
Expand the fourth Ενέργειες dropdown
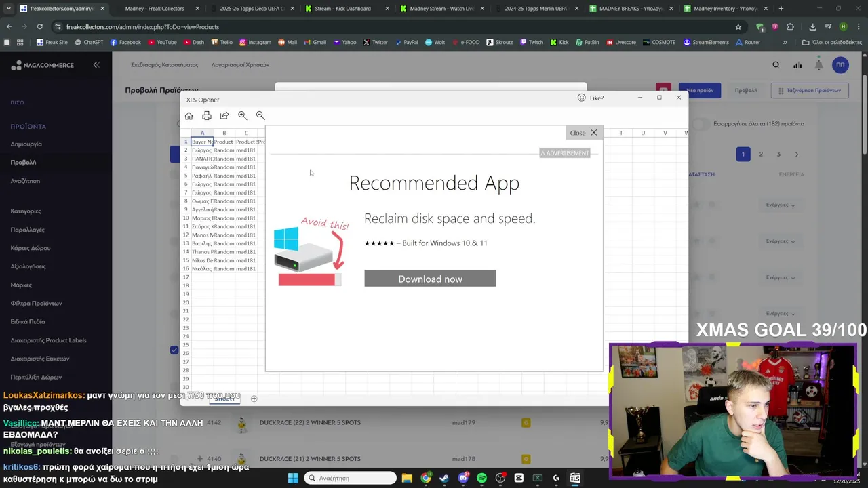(x=780, y=314)
